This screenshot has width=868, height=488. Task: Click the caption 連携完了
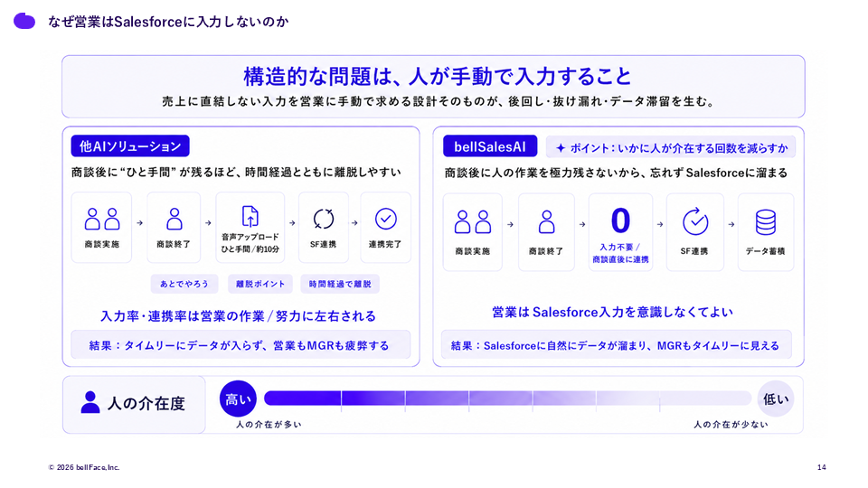point(385,244)
